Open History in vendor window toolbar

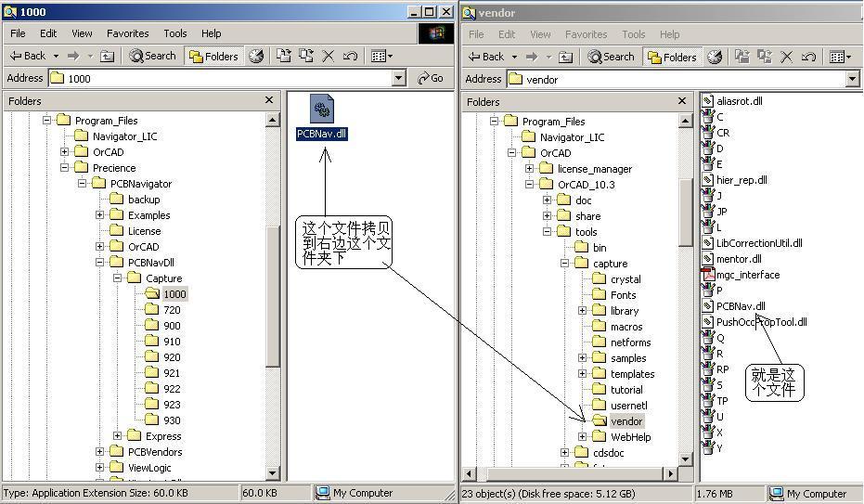click(x=715, y=57)
